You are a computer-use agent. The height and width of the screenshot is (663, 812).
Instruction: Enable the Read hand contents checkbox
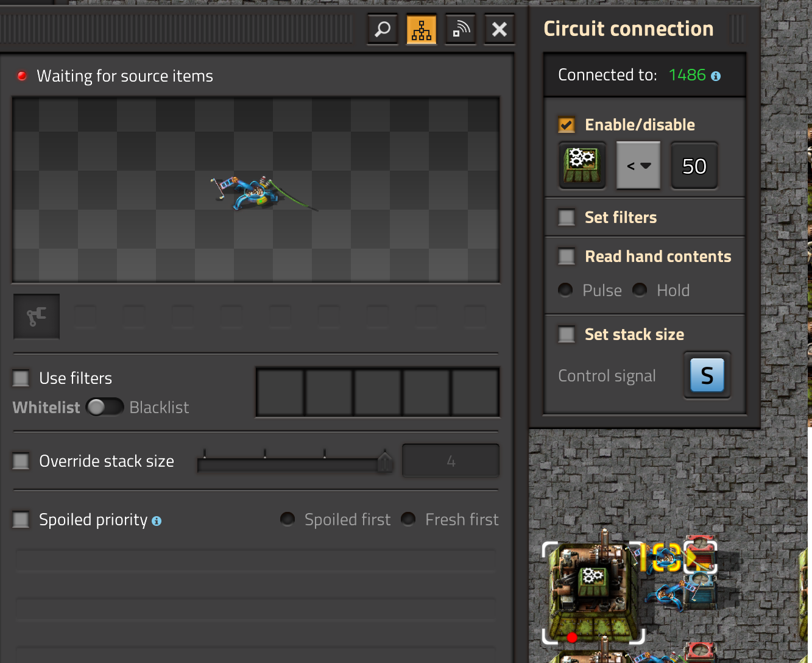[x=567, y=257]
